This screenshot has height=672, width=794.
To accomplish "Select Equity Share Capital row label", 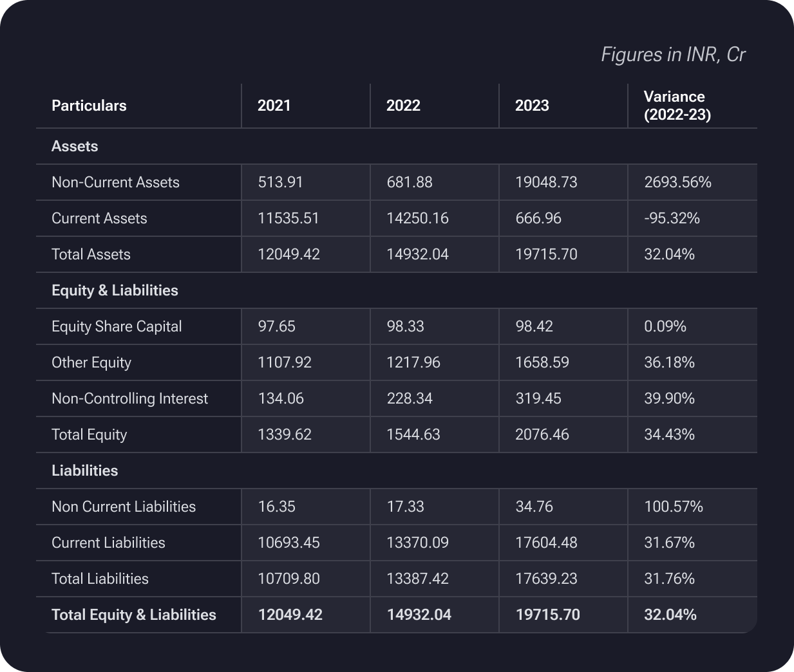I will [x=117, y=326].
